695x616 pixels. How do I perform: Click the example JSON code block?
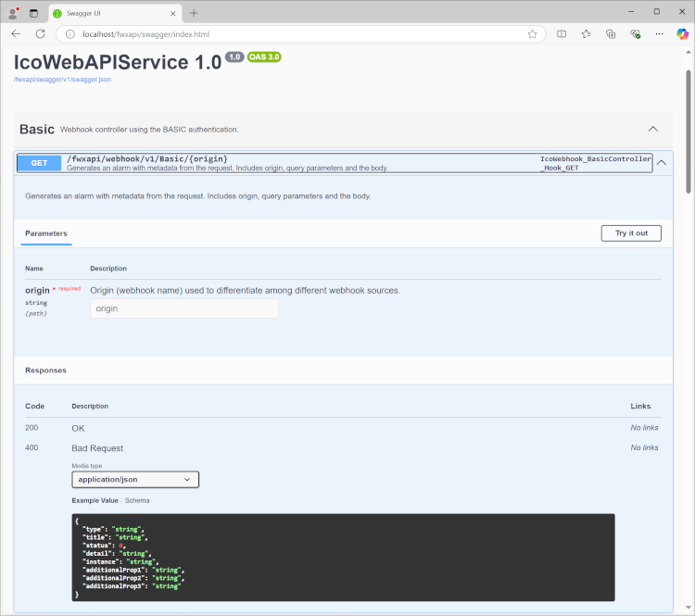tap(343, 558)
